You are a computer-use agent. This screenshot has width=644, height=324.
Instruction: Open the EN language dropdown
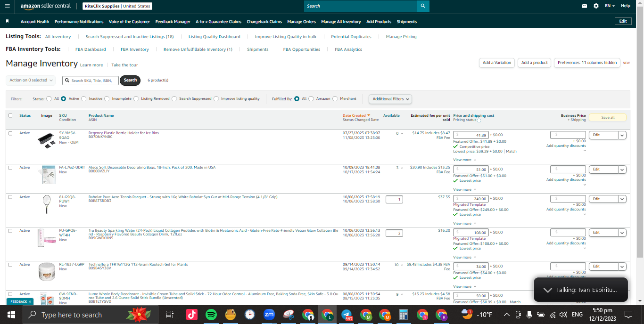610,6
